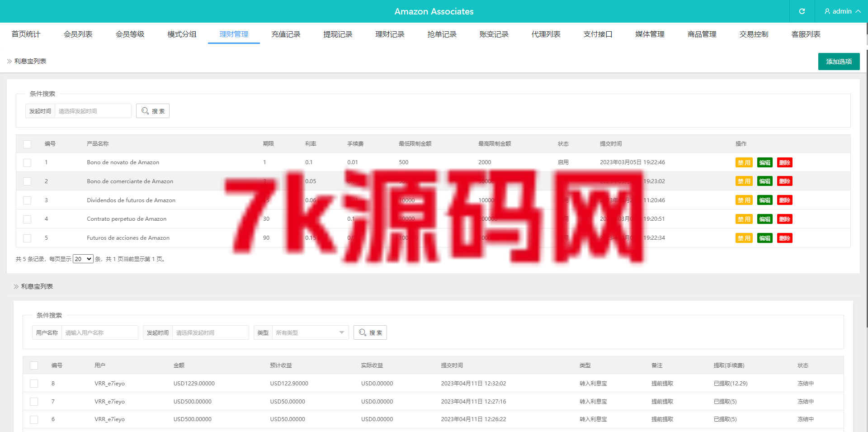The width and height of the screenshot is (868, 432).
Task: Go to the 代理列表 tab
Action: pos(546,34)
